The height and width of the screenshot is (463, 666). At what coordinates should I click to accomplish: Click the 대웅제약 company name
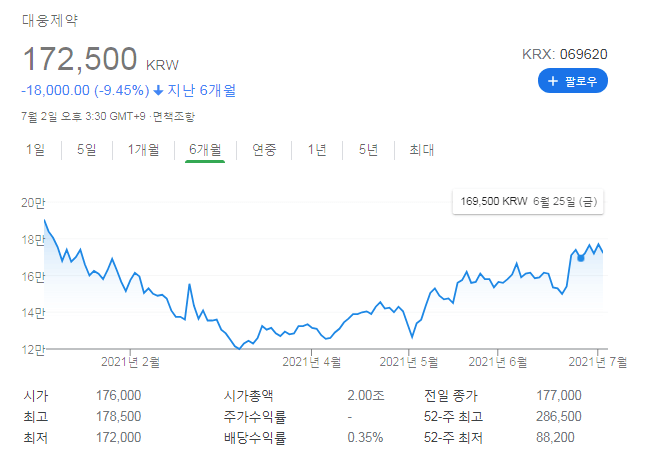pyautogui.click(x=50, y=20)
